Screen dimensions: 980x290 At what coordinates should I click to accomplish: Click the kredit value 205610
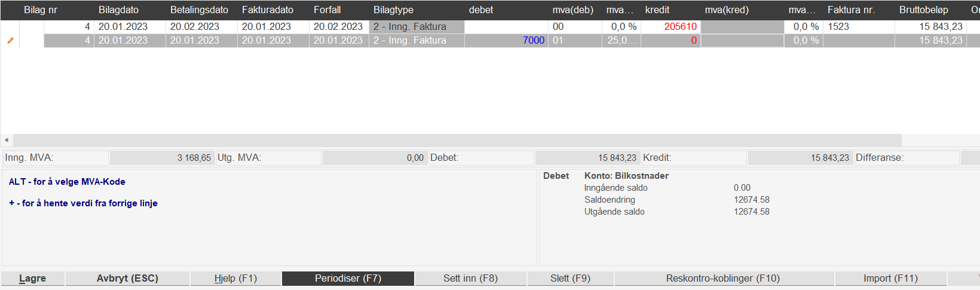pos(680,27)
